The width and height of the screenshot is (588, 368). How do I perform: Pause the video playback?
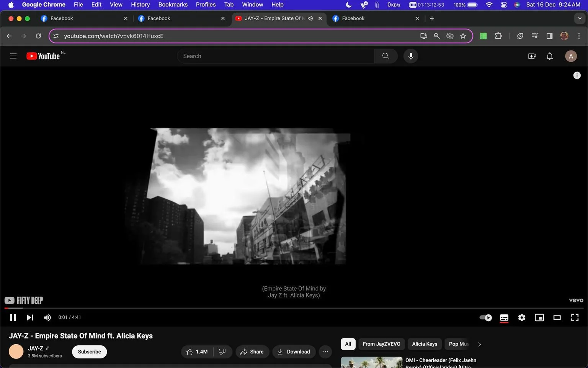(x=13, y=317)
